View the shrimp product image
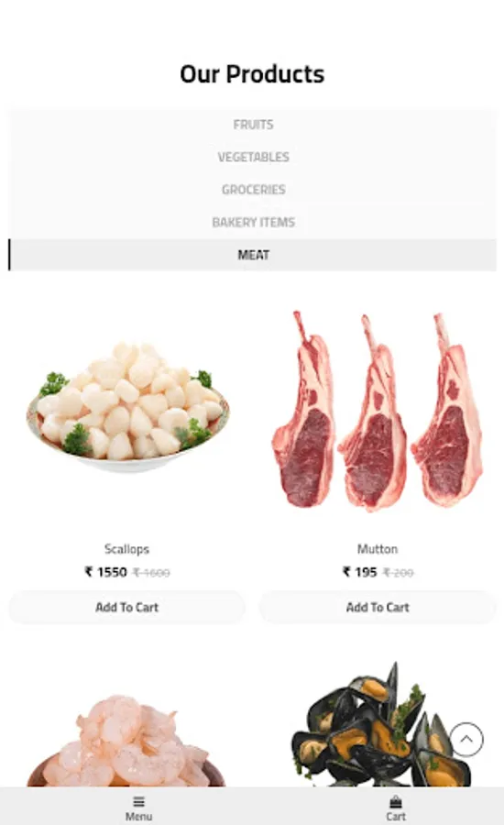This screenshot has width=504, height=825. 126,741
